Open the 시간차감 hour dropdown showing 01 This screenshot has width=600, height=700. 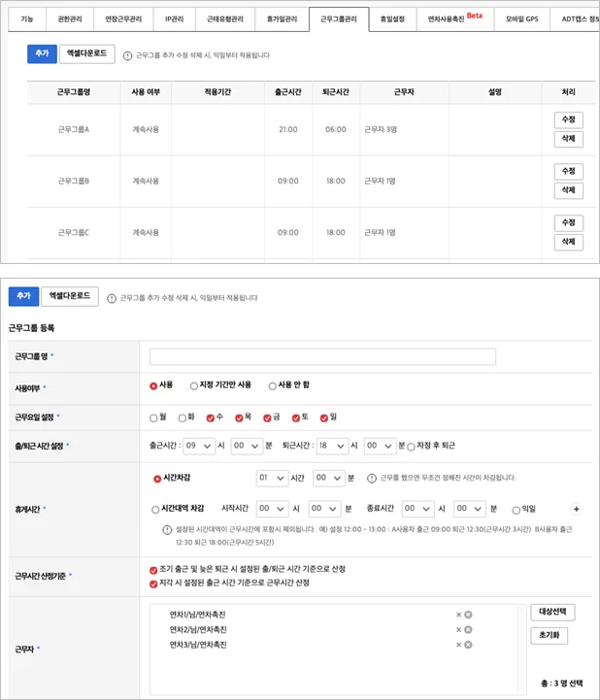click(x=271, y=478)
